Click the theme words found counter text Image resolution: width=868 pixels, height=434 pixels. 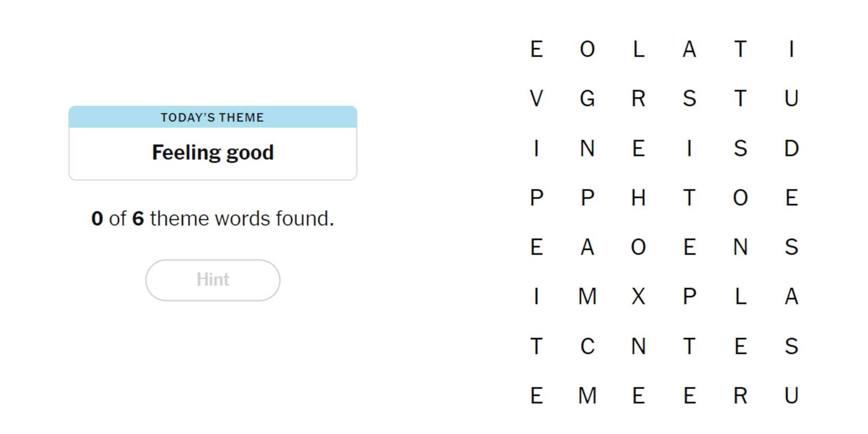point(213,218)
